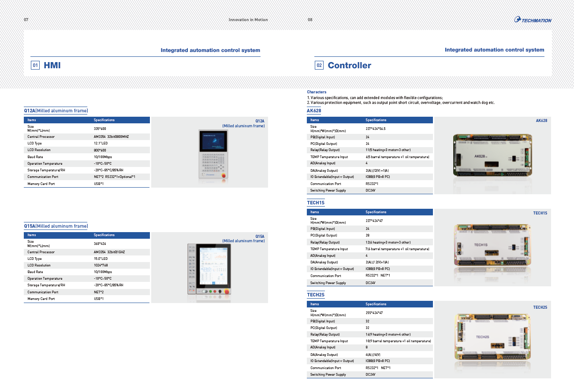
Task: Click 'Operation Temperature' label in Q15A table
Action: [45, 279]
